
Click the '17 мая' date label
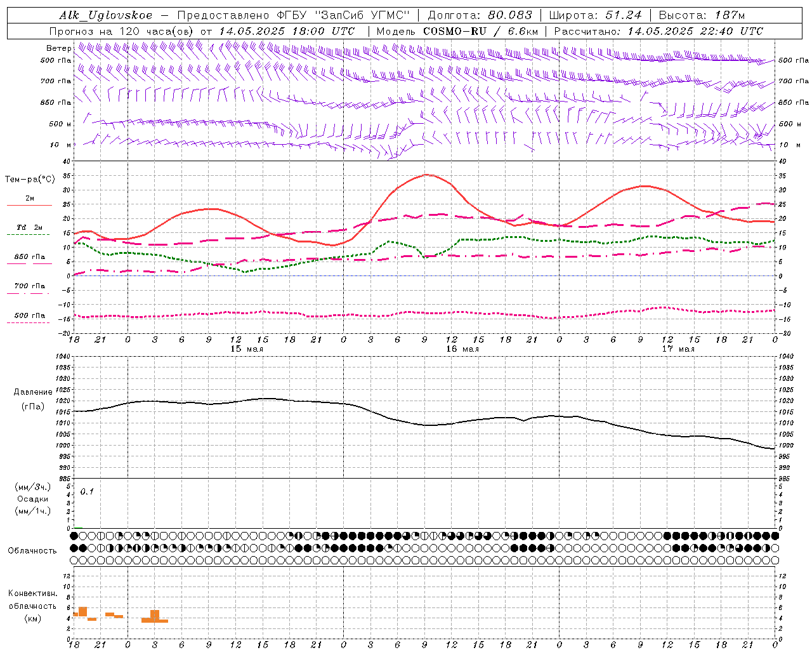pos(678,349)
